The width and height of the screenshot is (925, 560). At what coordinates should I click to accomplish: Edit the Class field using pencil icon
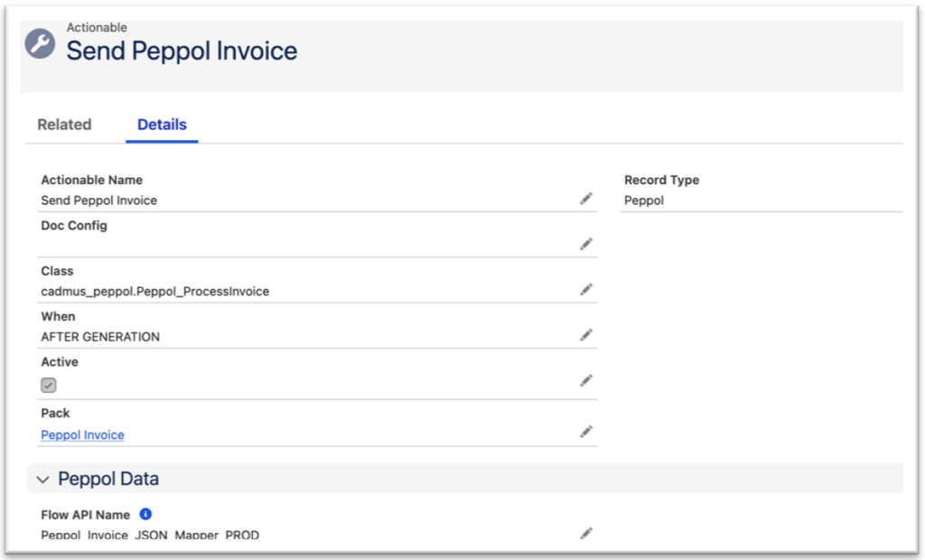(x=586, y=290)
